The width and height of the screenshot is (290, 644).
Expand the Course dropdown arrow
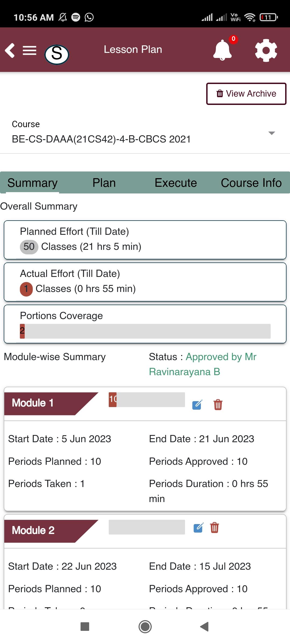(x=272, y=133)
